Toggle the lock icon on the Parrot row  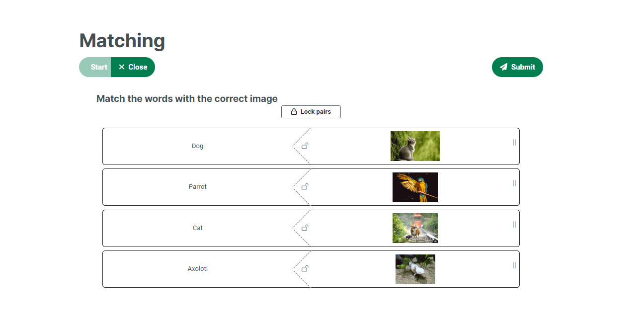click(x=305, y=187)
